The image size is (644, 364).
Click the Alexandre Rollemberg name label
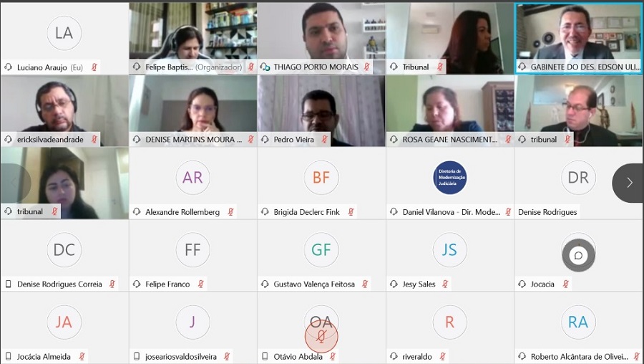pos(182,212)
